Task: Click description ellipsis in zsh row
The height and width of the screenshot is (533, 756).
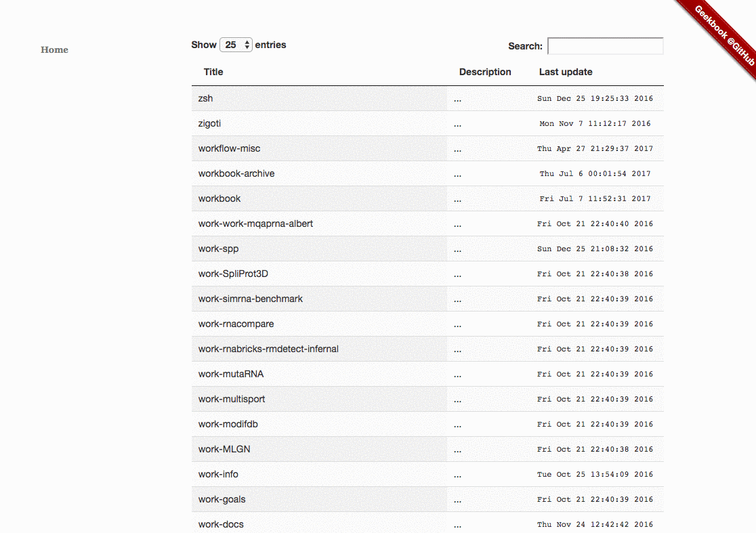Action: (x=457, y=100)
